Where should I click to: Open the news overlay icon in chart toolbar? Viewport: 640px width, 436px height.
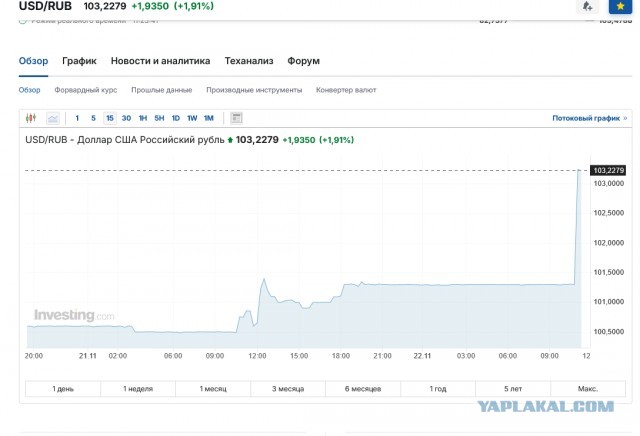click(236, 118)
